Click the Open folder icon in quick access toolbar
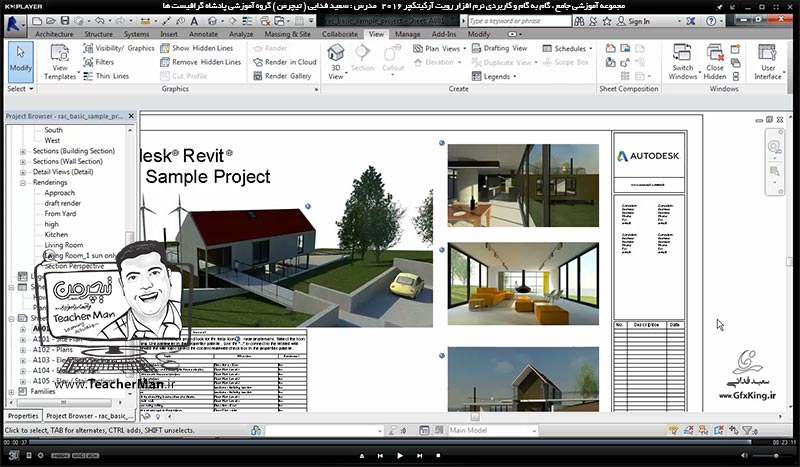The width and height of the screenshot is (800, 467). 51,21
